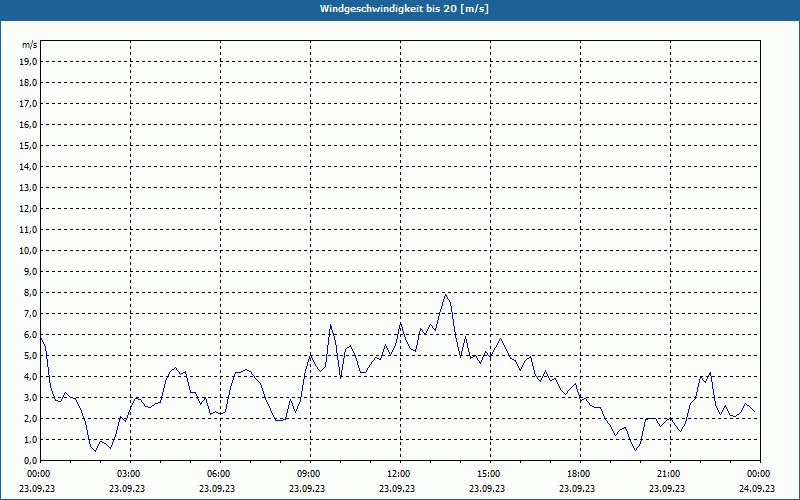Click the 23.09.23 date under 21:00

667,488
